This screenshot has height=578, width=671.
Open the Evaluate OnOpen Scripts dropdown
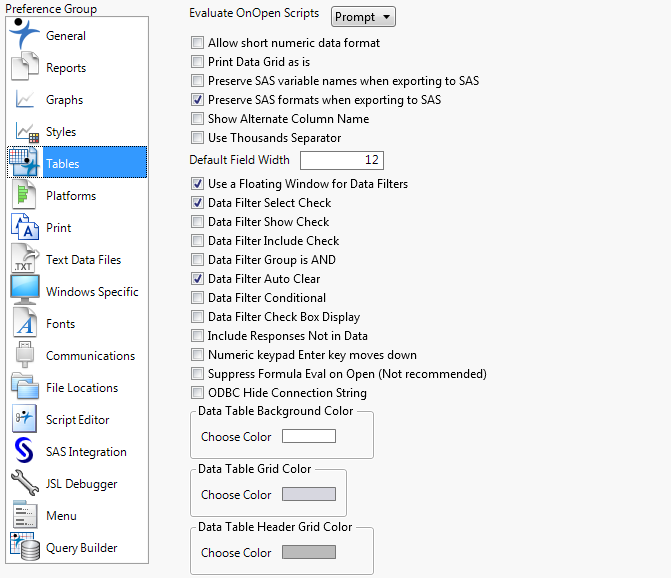[363, 17]
